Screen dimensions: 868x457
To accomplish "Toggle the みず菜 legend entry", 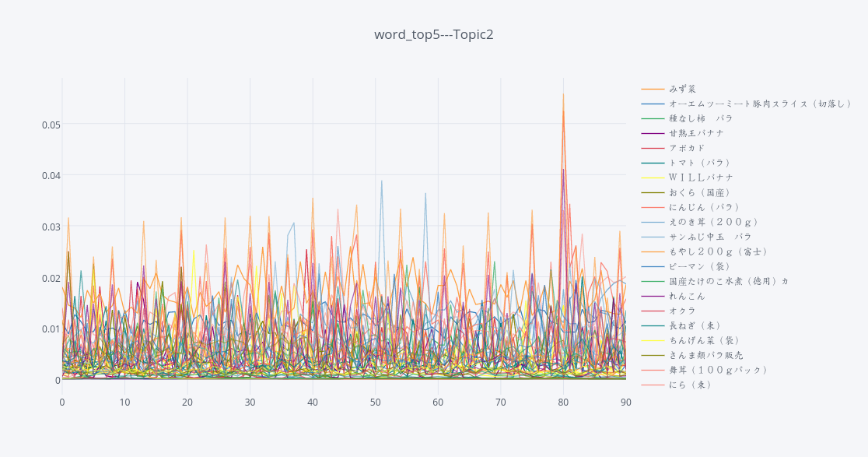I will coord(682,89).
